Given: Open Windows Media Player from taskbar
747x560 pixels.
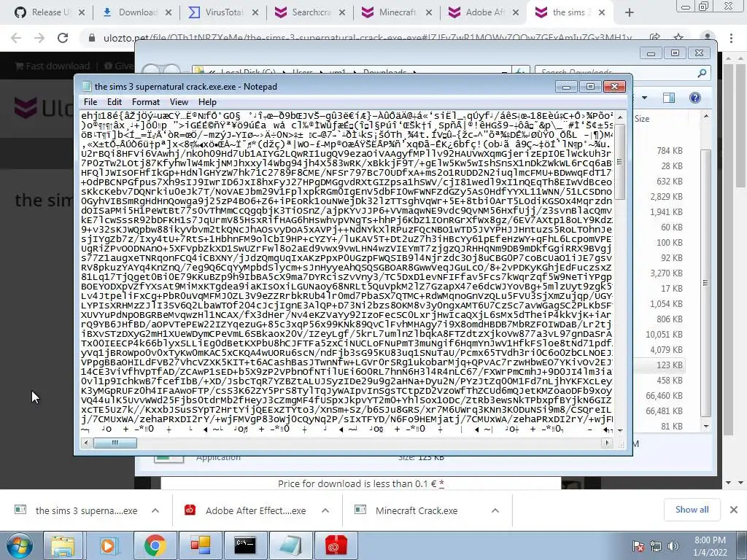Looking at the screenshot, I should [108, 545].
